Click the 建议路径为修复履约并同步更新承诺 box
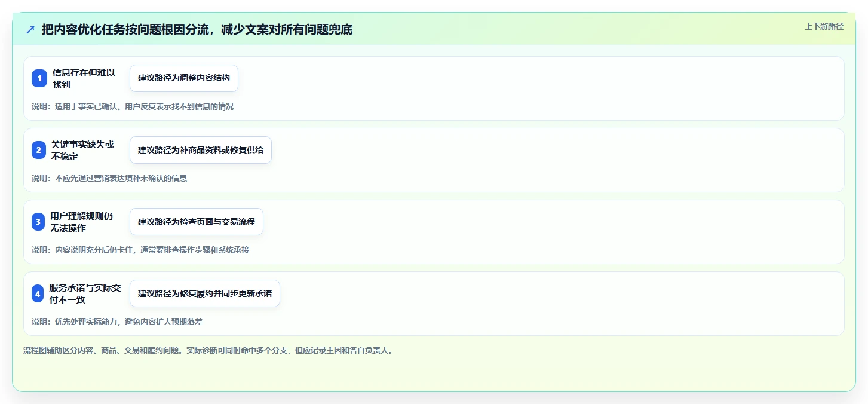 tap(205, 293)
